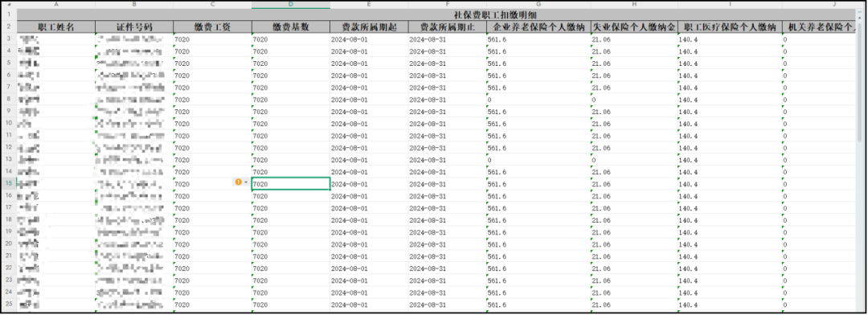The width and height of the screenshot is (868, 315).
Task: Select column A header
Action: click(x=56, y=5)
